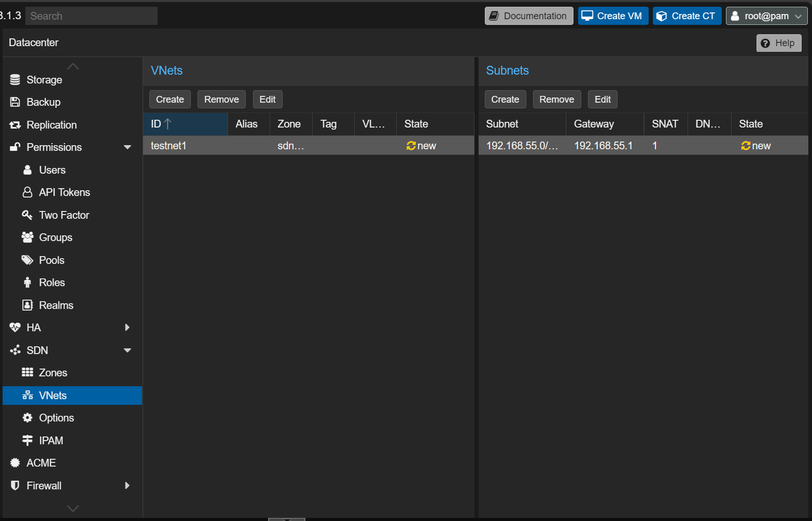The width and height of the screenshot is (812, 521).
Task: Select the Replication arrows icon
Action: [x=15, y=125]
